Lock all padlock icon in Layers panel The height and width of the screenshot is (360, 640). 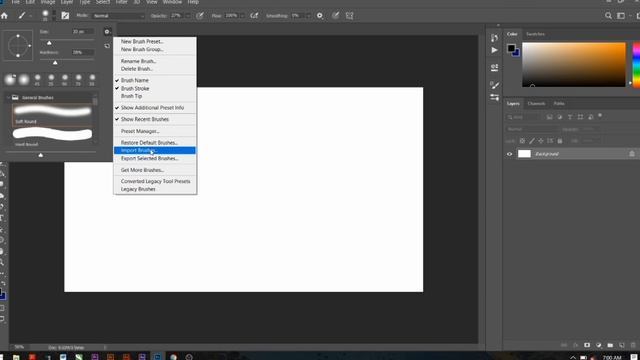point(560,141)
